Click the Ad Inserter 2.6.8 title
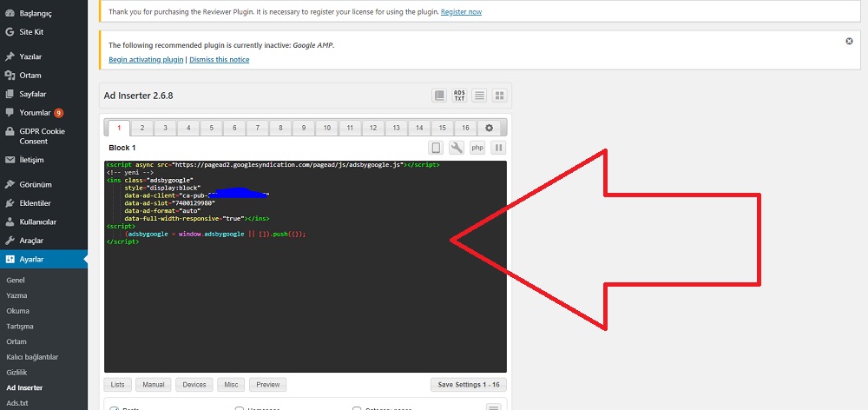 pos(138,96)
